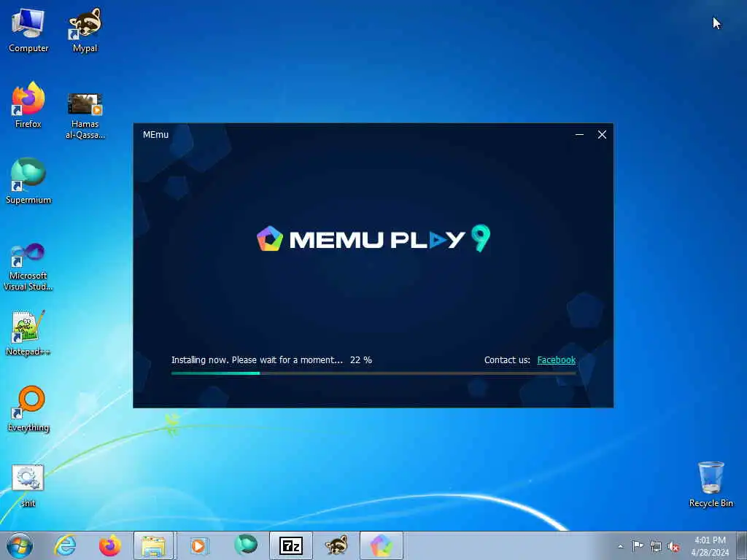Open the taskbar clock and date

click(710, 546)
